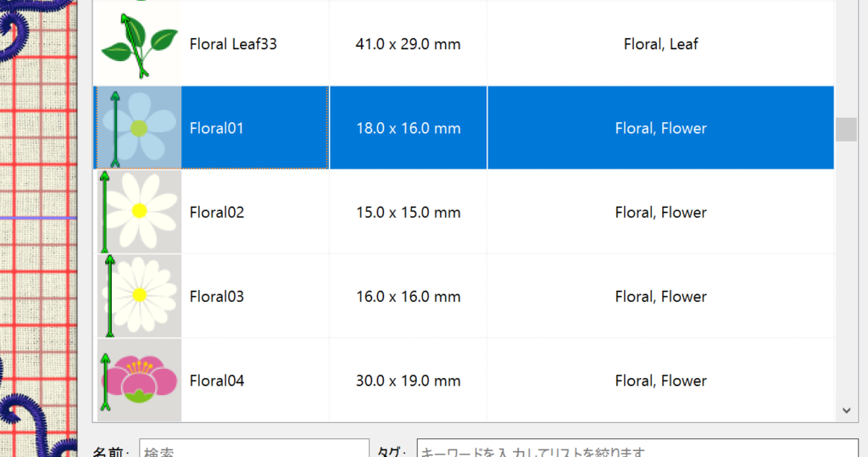Click the 41.0 x 29.0 mm size cell
Screen dimensions: 868x457
pos(408,44)
